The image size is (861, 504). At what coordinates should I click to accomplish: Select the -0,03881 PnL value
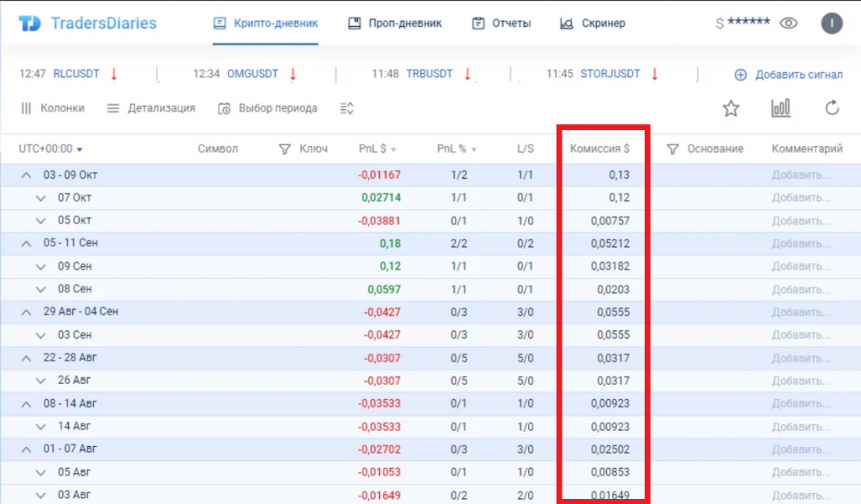[379, 220]
